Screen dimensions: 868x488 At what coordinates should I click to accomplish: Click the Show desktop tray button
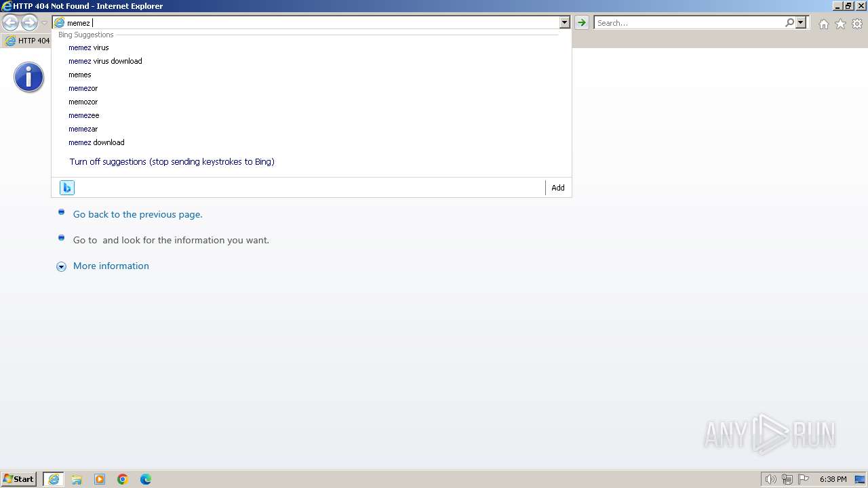tap(861, 479)
